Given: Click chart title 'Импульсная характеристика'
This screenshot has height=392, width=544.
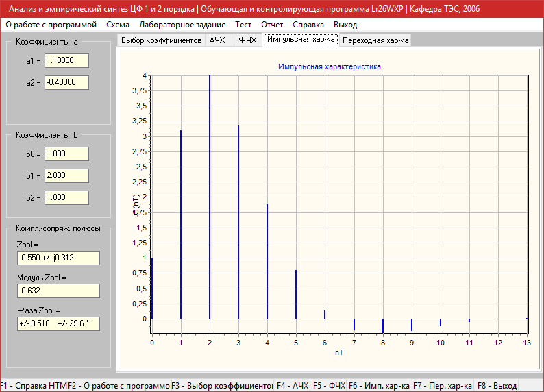Looking at the screenshot, I should [330, 66].
